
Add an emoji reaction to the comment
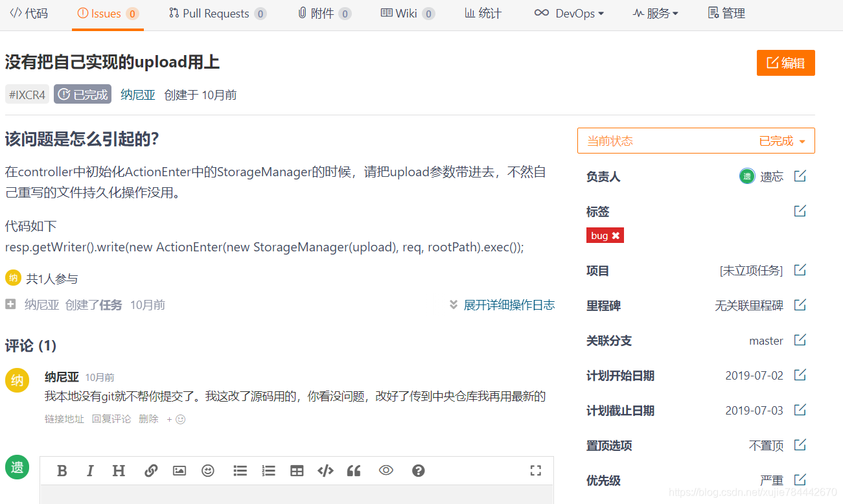[176, 419]
